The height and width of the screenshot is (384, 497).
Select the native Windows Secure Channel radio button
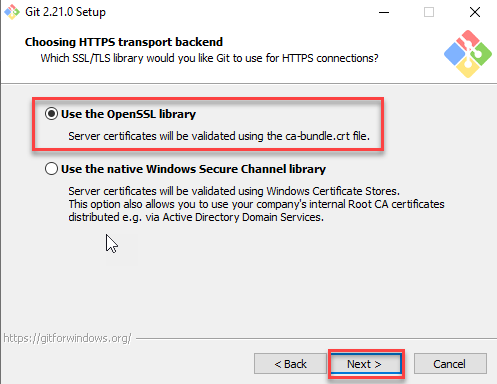tap(51, 169)
